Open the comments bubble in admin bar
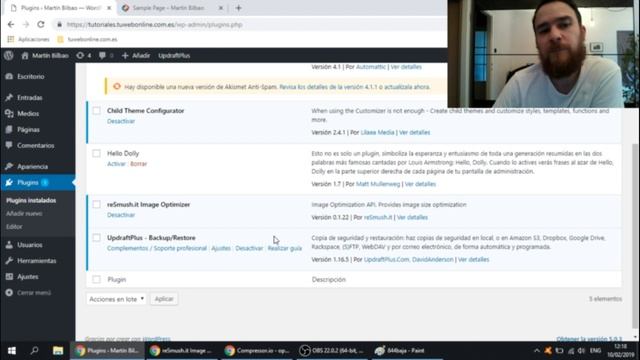This screenshot has width=640, height=360. point(105,56)
